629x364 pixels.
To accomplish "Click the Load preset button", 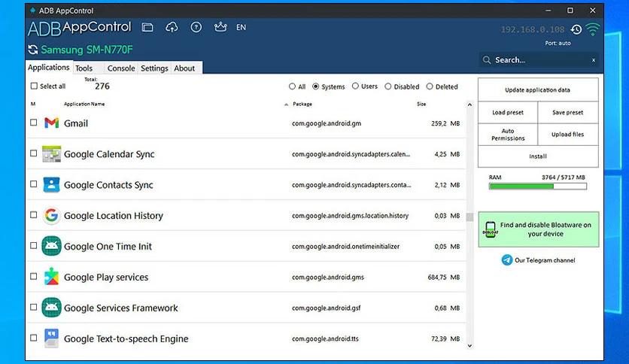I will pos(508,112).
